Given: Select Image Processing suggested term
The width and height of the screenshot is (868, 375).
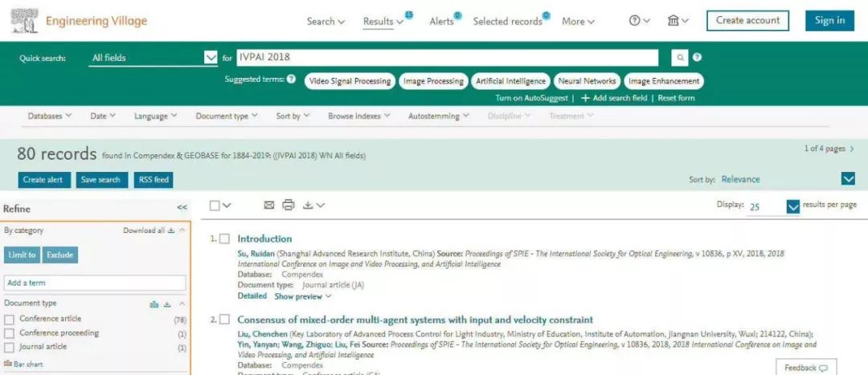Looking at the screenshot, I should 433,81.
